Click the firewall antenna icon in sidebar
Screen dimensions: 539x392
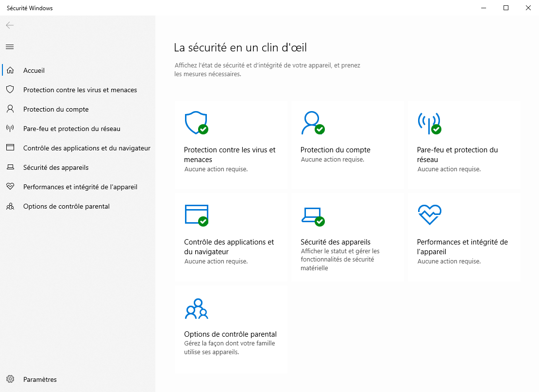(x=10, y=129)
